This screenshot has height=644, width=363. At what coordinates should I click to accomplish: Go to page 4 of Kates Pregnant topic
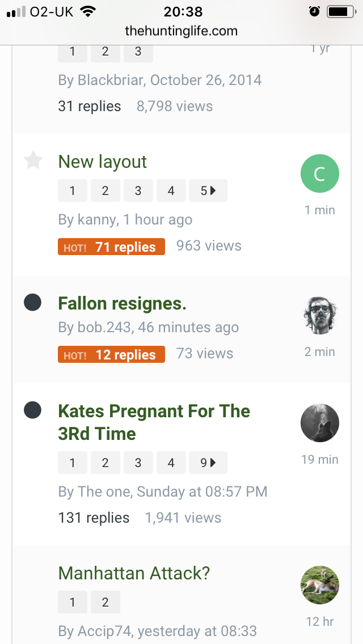[x=171, y=463]
